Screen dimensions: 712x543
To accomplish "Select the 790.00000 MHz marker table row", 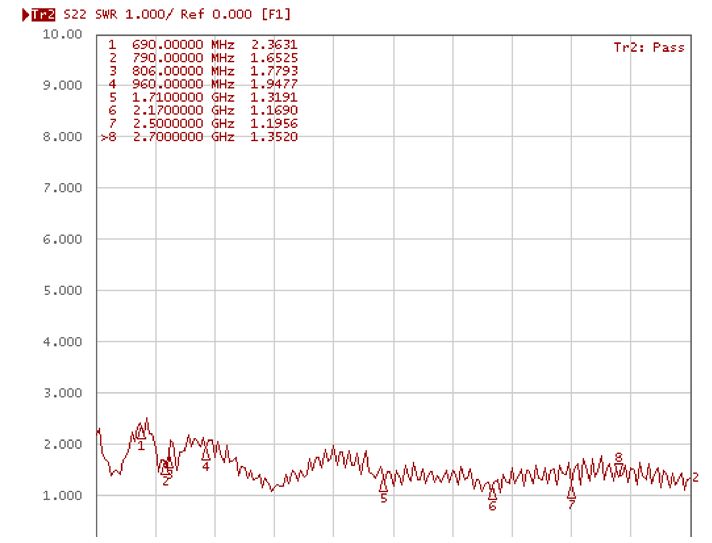I will tap(202, 58).
